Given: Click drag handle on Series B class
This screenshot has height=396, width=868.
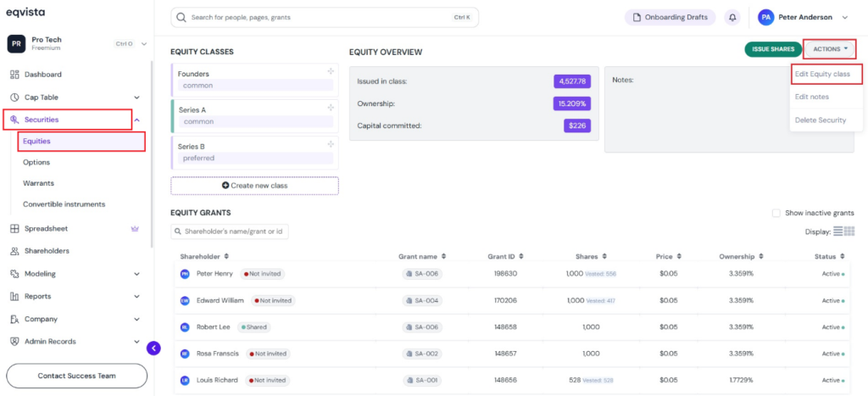Looking at the screenshot, I should click(x=331, y=144).
